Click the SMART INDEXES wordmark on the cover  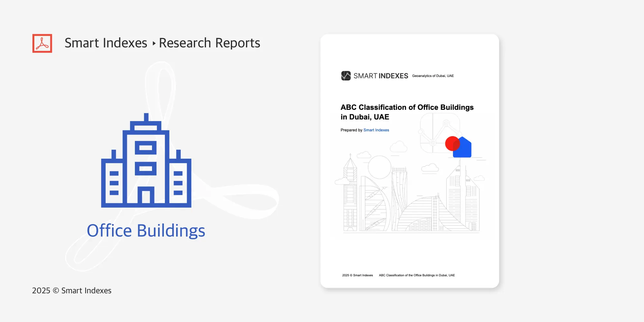click(381, 76)
